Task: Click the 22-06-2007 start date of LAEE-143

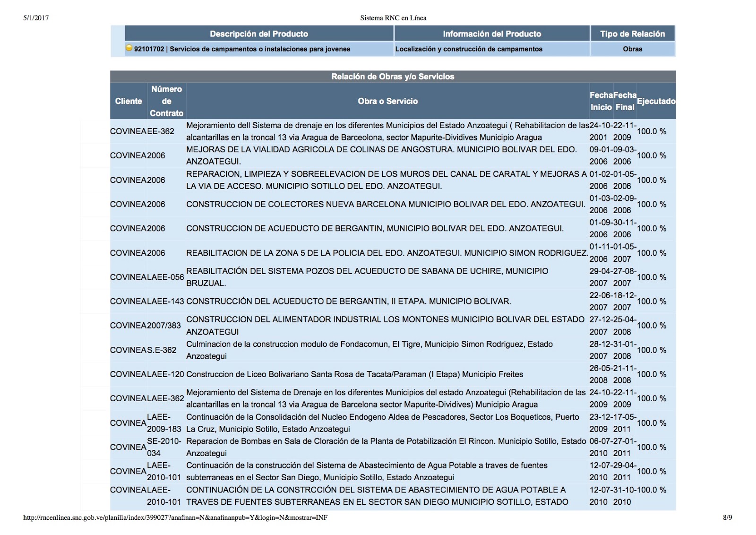Action: [601, 301]
